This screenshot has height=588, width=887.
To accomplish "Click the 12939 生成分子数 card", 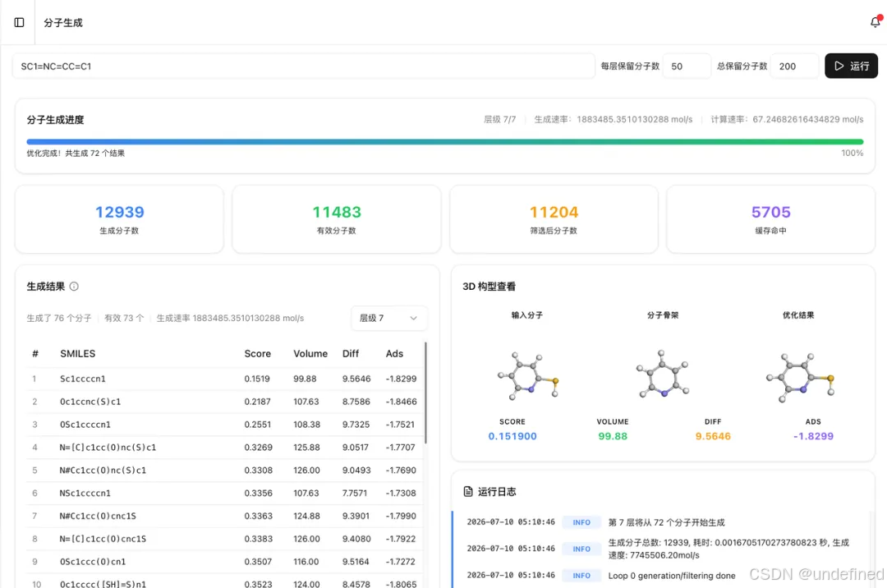I will pyautogui.click(x=119, y=219).
